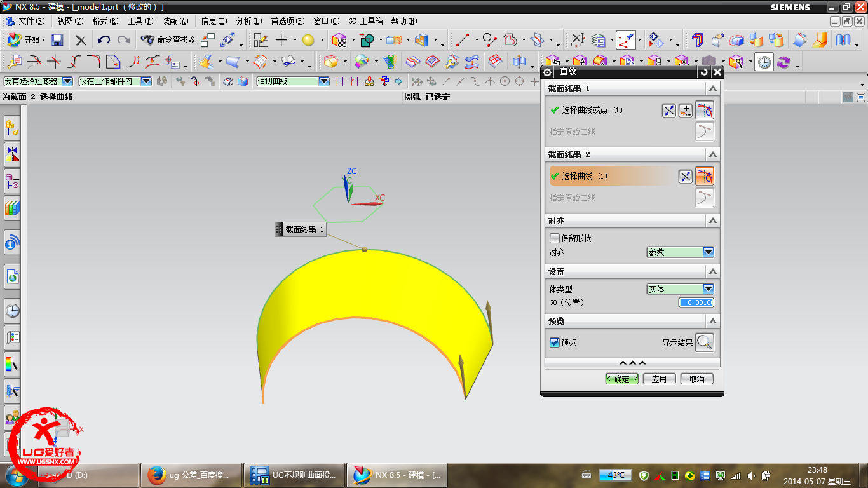Open the 分析 menu
Image resolution: width=868 pixels, height=488 pixels.
pos(248,21)
